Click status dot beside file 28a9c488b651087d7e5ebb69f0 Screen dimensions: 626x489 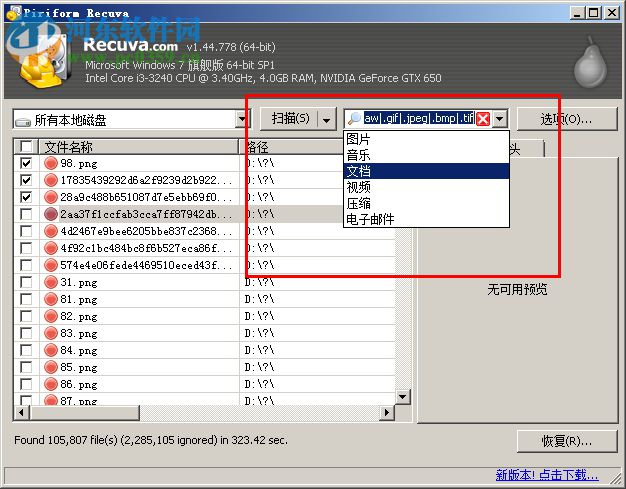[51, 197]
